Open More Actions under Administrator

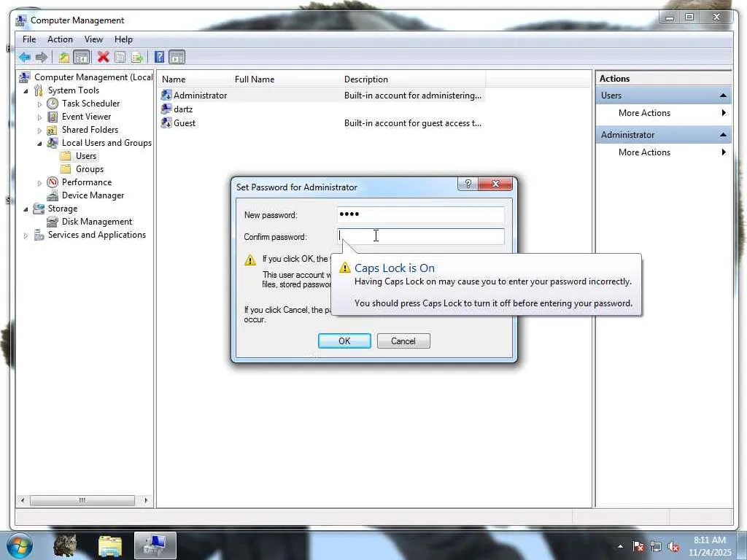(x=664, y=152)
